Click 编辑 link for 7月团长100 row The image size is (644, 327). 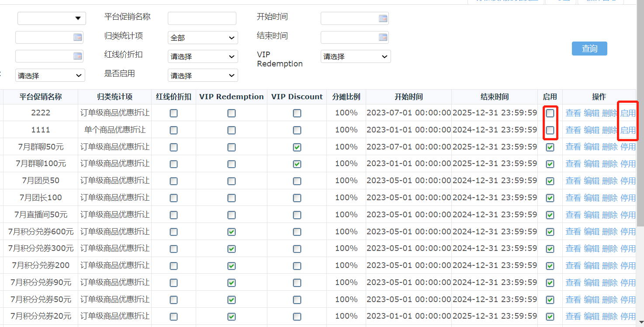coord(592,198)
